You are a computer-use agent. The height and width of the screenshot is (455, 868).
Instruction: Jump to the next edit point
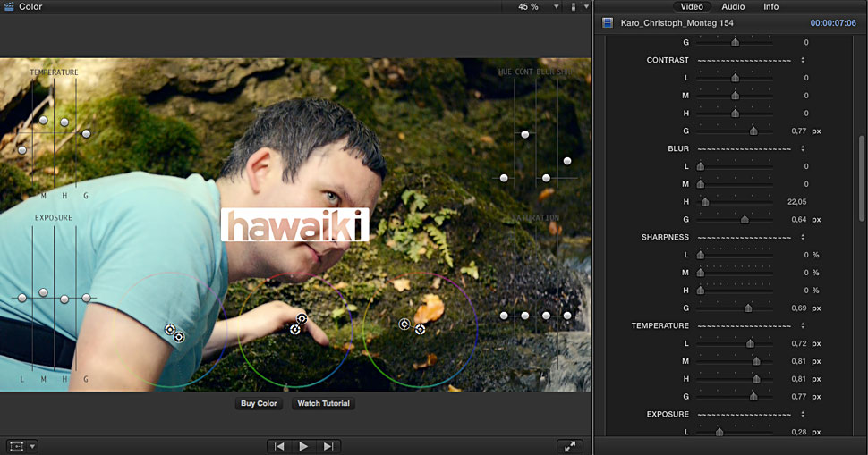(328, 446)
